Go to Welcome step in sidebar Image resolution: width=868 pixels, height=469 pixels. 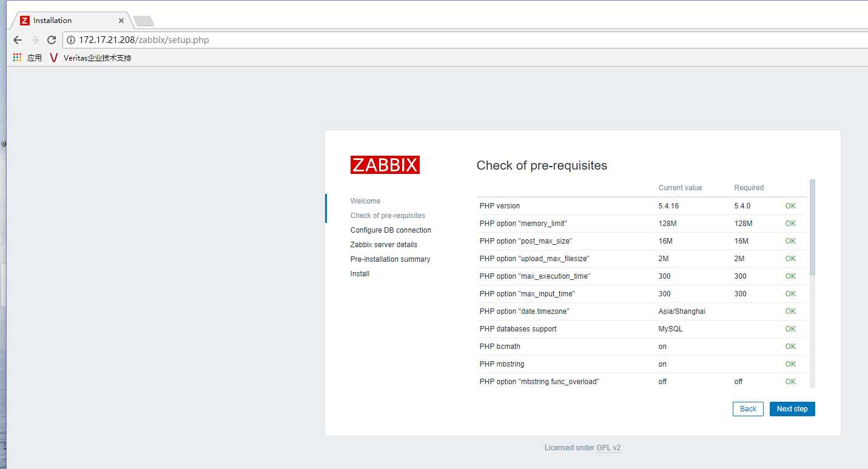coord(365,201)
